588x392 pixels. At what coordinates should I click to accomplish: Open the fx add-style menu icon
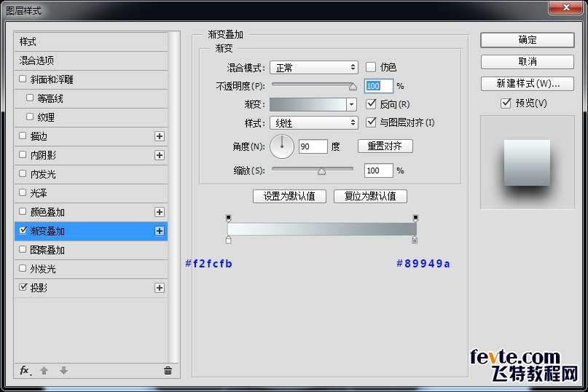click(x=25, y=371)
